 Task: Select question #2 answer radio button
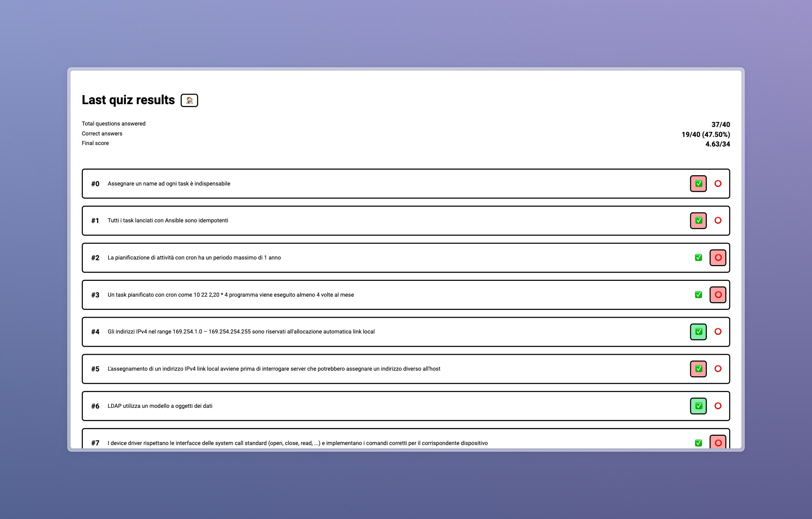pos(718,257)
